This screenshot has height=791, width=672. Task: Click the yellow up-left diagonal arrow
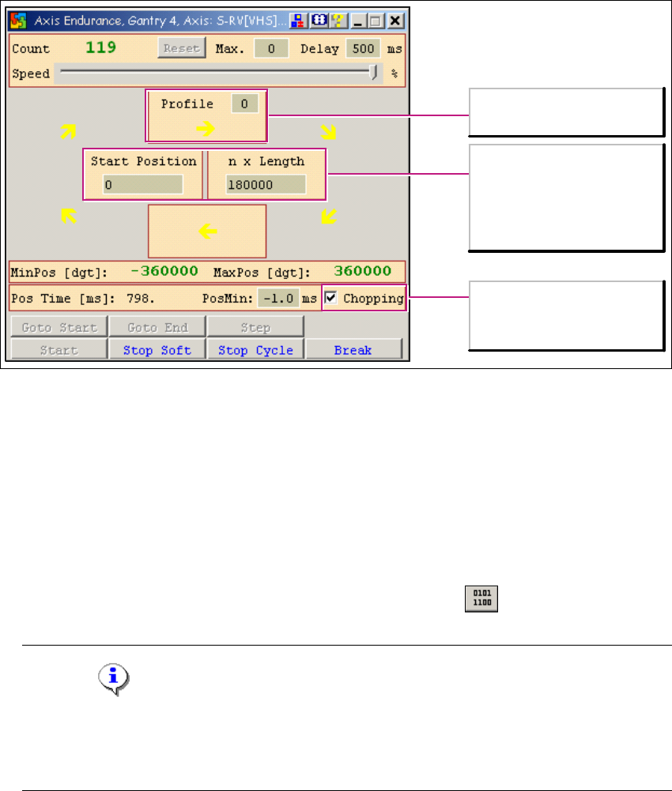(69, 216)
